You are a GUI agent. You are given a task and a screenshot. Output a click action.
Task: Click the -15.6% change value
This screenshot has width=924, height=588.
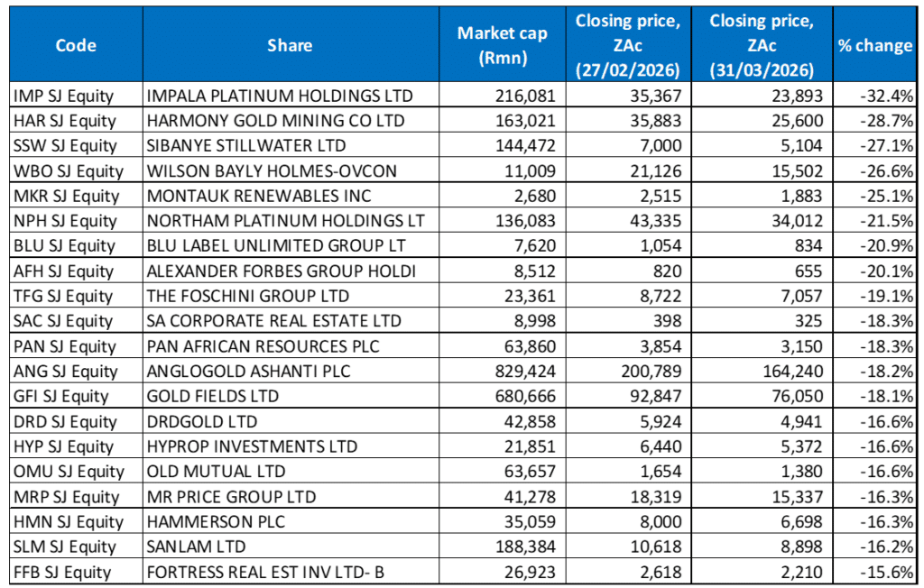[892, 572]
